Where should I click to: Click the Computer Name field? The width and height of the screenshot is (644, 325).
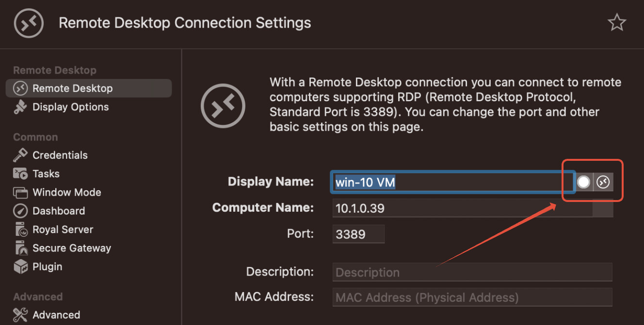tap(461, 208)
